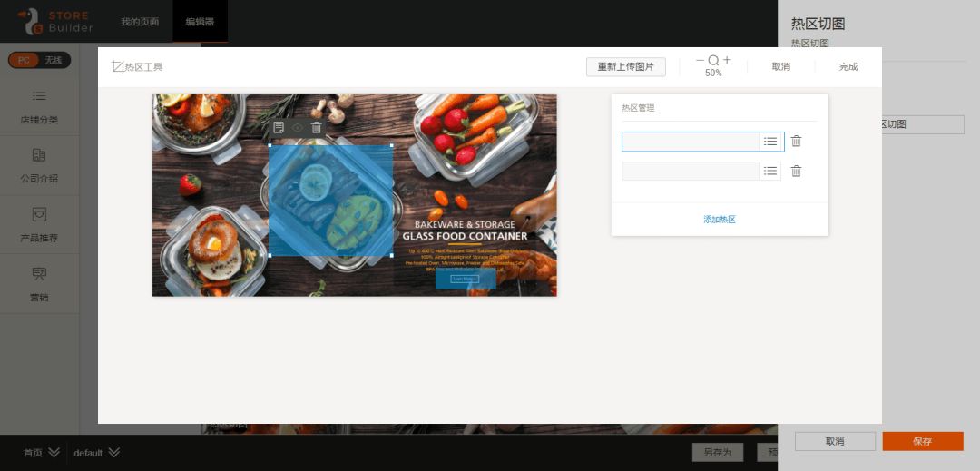Click the 热区管理 panel title
The height and width of the screenshot is (471, 980).
click(638, 108)
